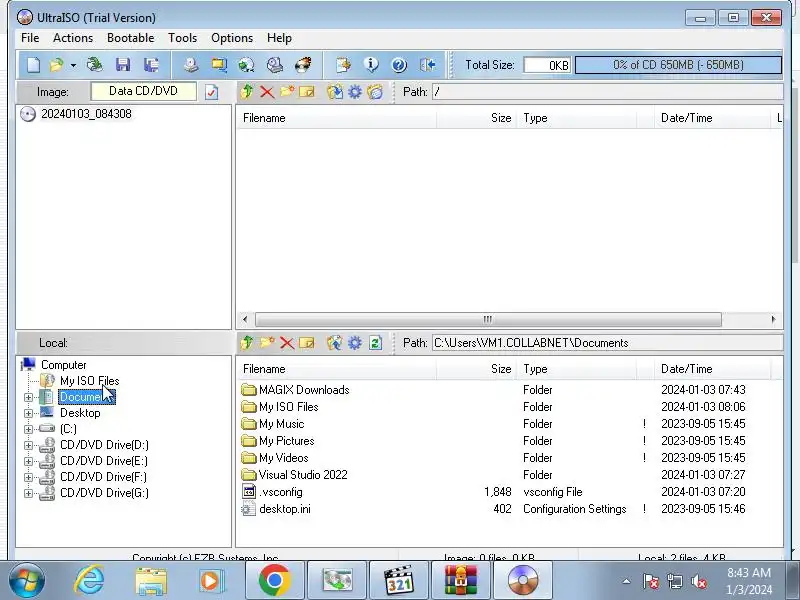The height and width of the screenshot is (600, 800).
Task: Click the Filename column header in local list
Action: coord(337,369)
